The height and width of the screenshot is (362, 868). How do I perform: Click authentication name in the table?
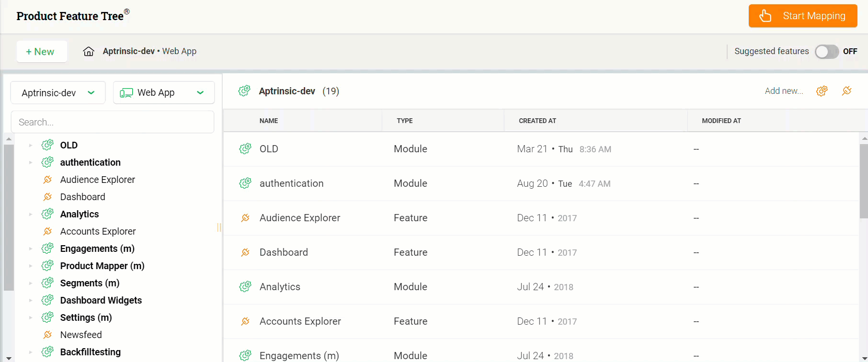coord(291,183)
